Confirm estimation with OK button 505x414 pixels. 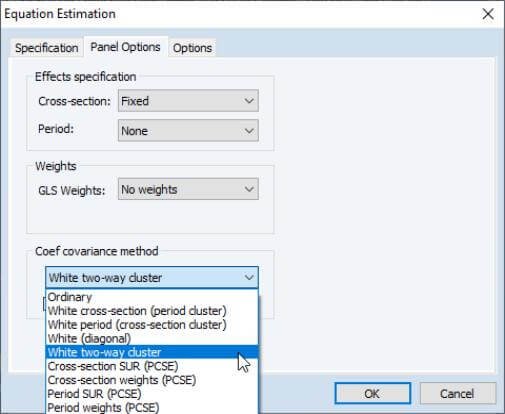(x=372, y=394)
